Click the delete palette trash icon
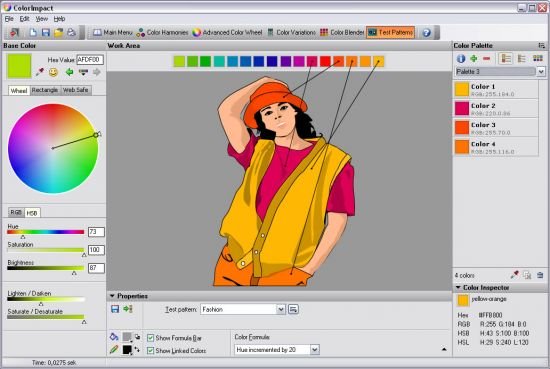 click(x=540, y=275)
